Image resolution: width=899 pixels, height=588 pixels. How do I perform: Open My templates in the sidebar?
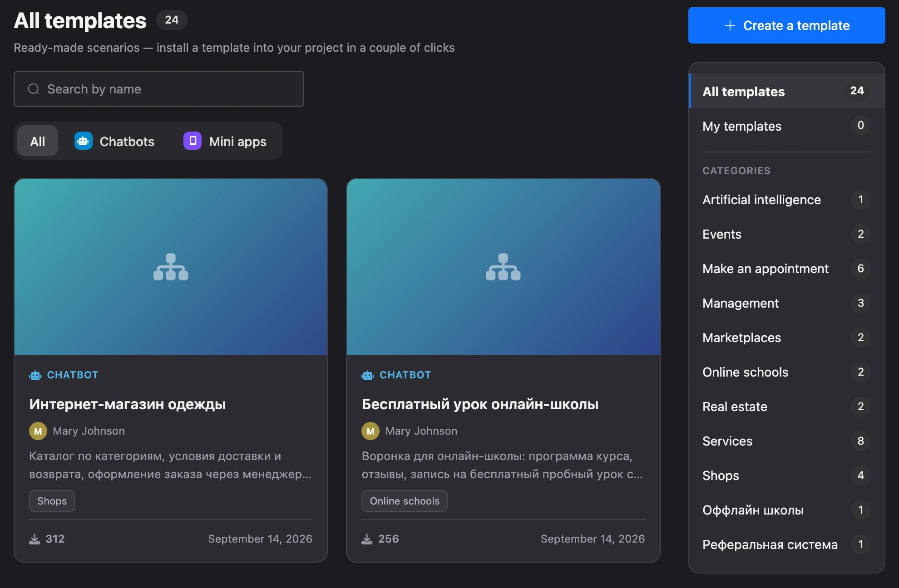pos(786,126)
